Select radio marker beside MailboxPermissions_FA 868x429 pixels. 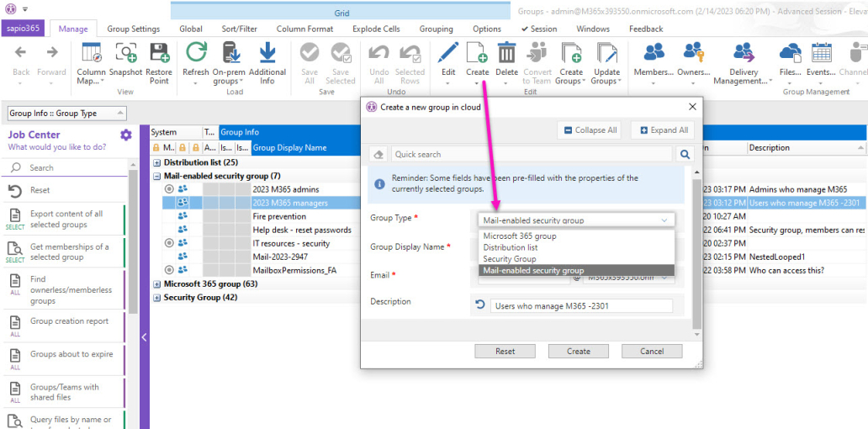[x=169, y=271]
